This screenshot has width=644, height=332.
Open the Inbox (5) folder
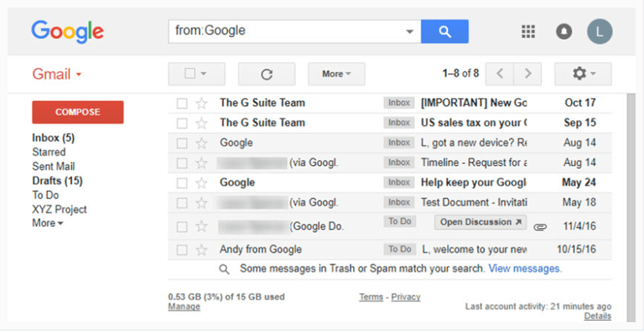(54, 138)
